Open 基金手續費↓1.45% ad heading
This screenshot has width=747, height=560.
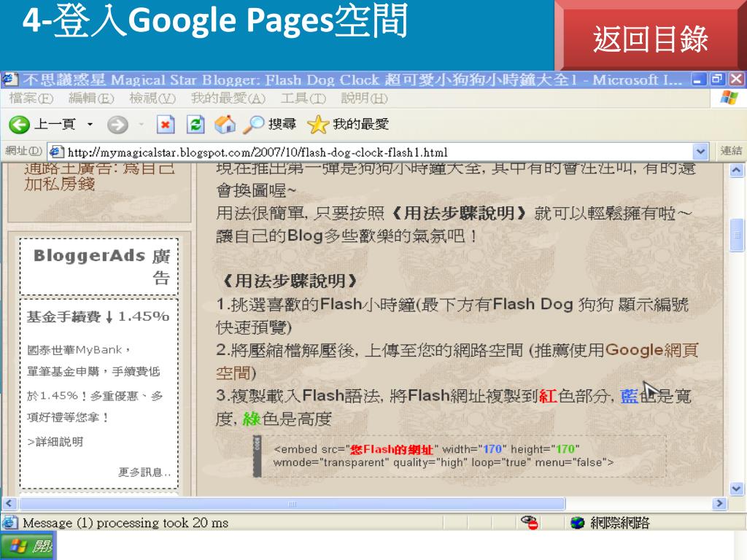tap(98, 316)
